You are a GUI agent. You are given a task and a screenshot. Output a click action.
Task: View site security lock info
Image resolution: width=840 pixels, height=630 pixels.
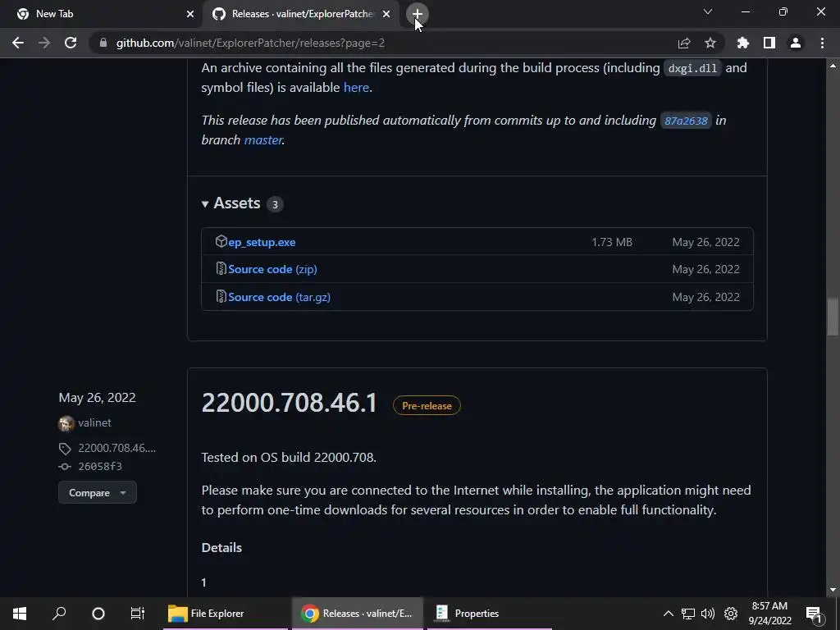103,43
